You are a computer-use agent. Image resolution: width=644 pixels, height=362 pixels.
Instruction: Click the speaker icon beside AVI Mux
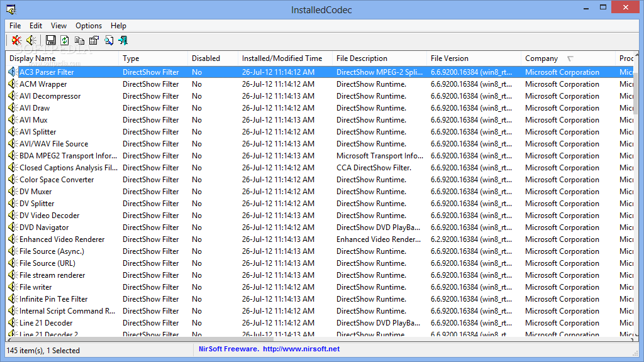pyautogui.click(x=13, y=119)
